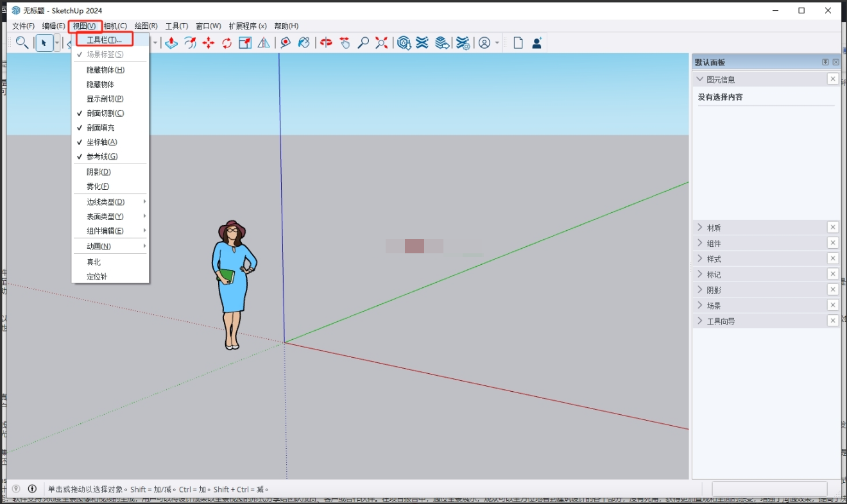847x504 pixels.
Task: Expand the 标记 panel
Action: click(x=700, y=274)
